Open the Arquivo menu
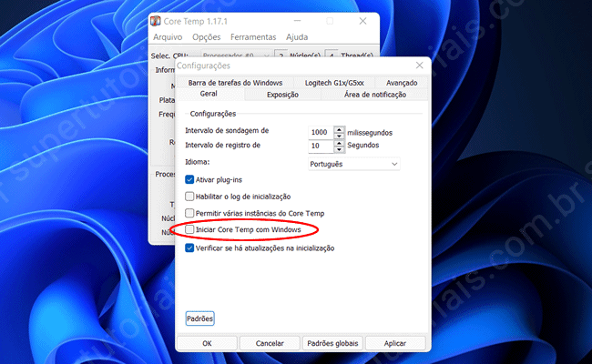The height and width of the screenshot is (364, 592). [168, 37]
